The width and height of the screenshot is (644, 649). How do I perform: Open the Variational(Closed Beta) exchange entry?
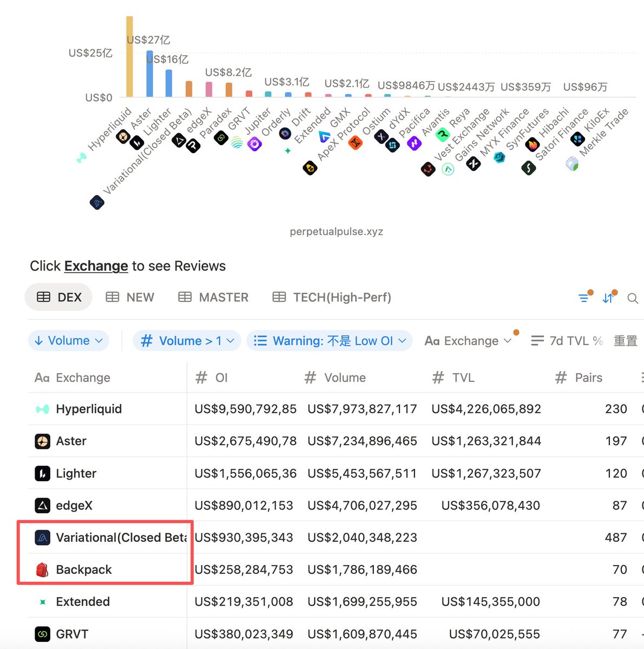point(120,538)
